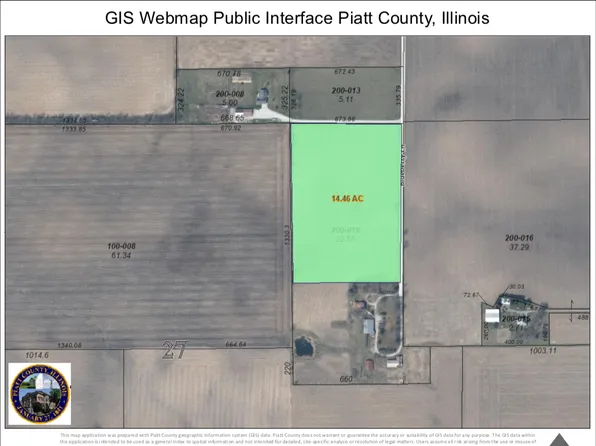The image size is (596, 446).
Task: Click the 664.64 dimension label
Action: coord(236,344)
